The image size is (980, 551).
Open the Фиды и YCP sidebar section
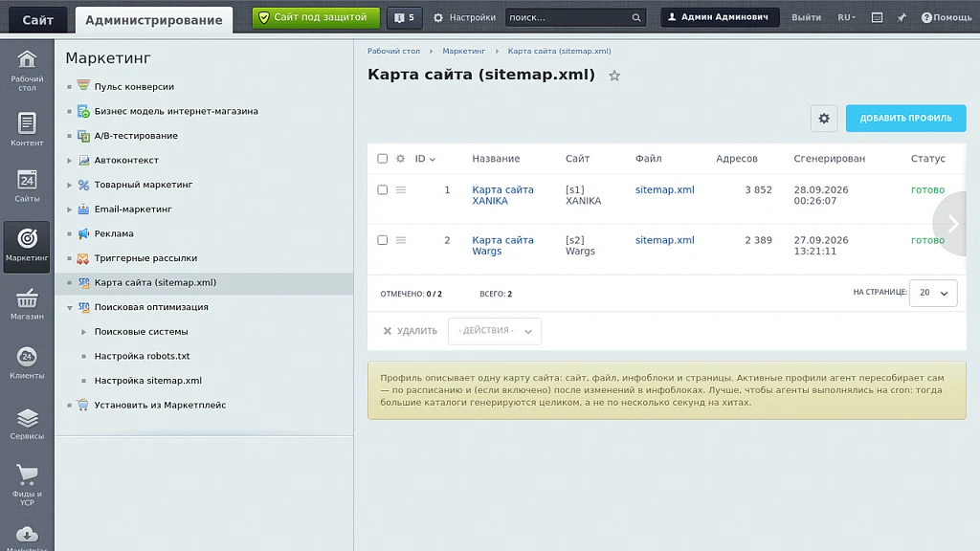pos(27,485)
